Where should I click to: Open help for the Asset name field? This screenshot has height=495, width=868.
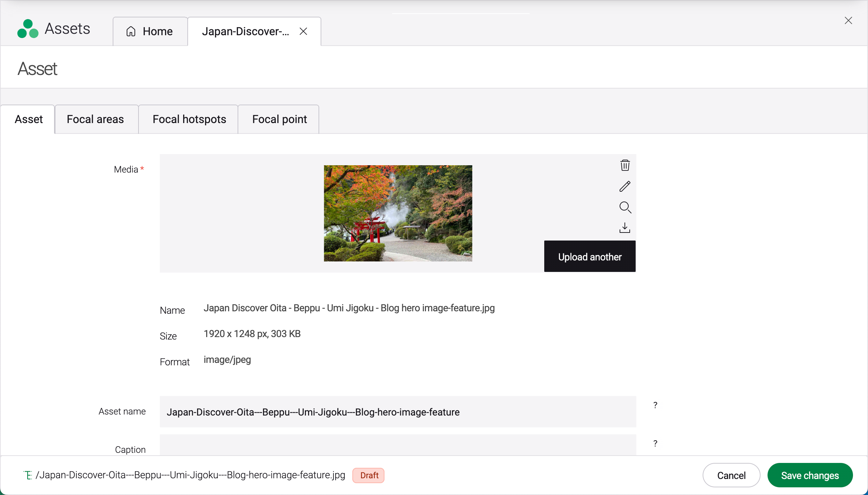point(655,405)
